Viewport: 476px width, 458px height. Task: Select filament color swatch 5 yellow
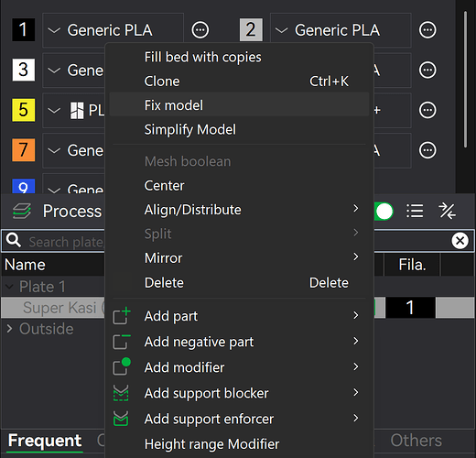(x=24, y=110)
